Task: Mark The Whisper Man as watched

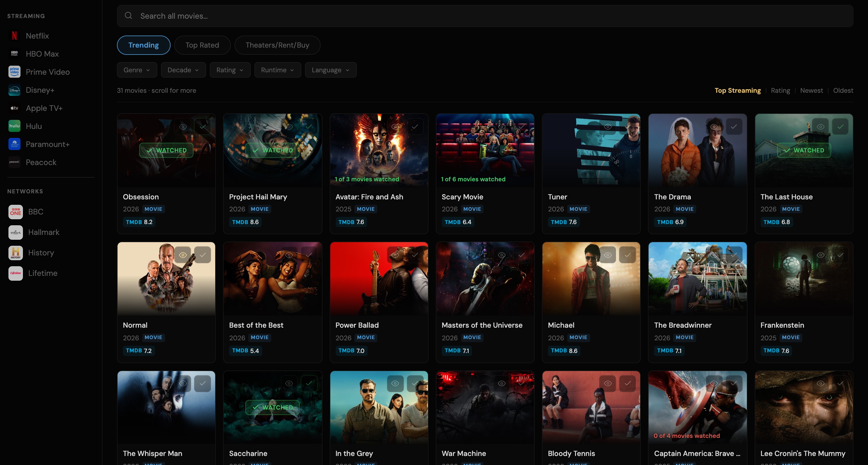Action: 203,383
